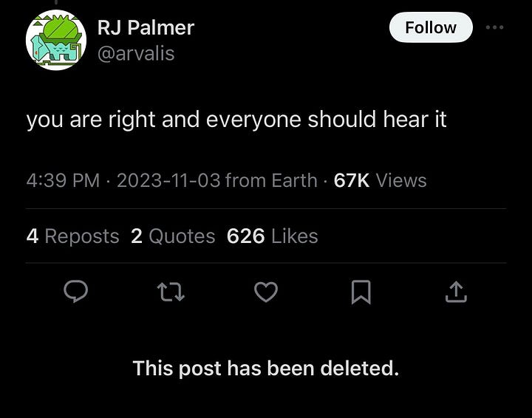Open the reply speech-bubble icon
Viewport: 532px width, 418px height.
[x=76, y=292]
